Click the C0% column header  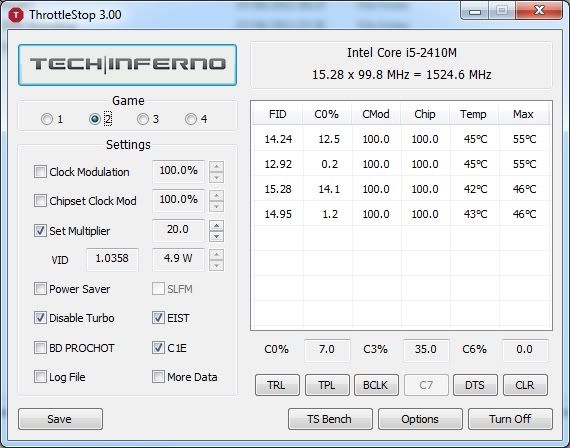[x=327, y=114]
